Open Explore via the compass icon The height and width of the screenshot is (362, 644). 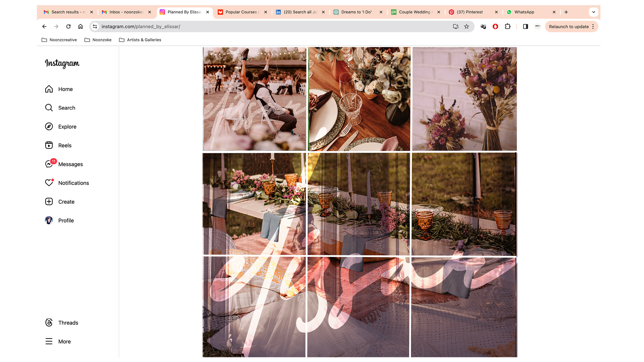click(49, 127)
